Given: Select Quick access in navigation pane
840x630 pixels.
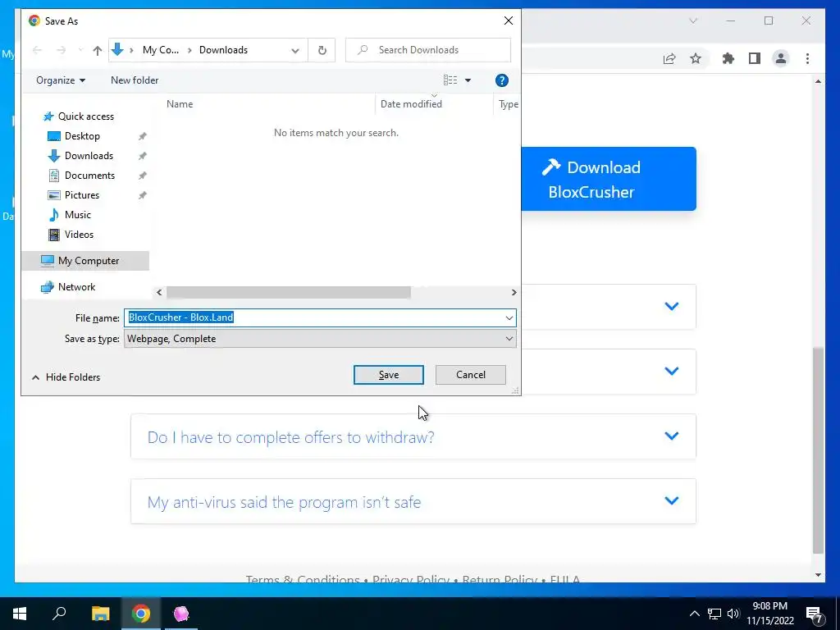Looking at the screenshot, I should click(85, 116).
